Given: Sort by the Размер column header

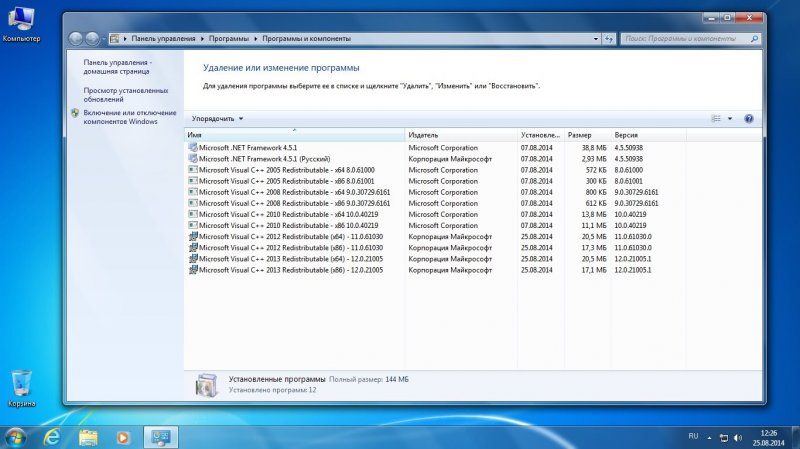Looking at the screenshot, I should click(x=587, y=135).
